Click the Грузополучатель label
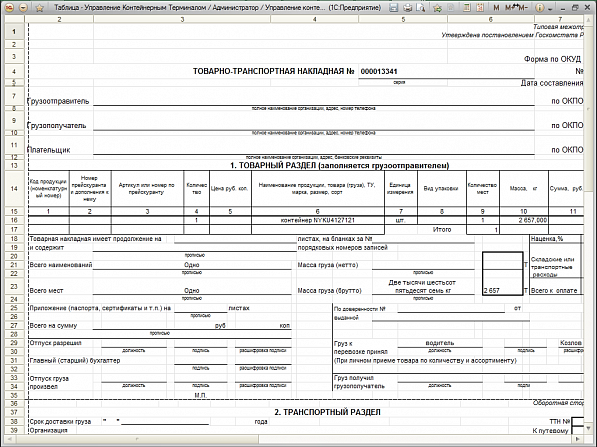This screenshot has height=447, width=597. pyautogui.click(x=57, y=125)
